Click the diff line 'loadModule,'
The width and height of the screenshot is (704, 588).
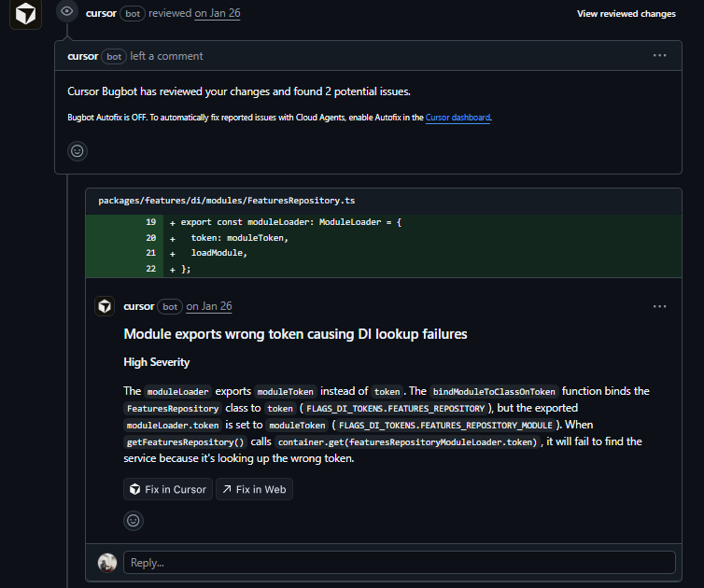point(219,253)
